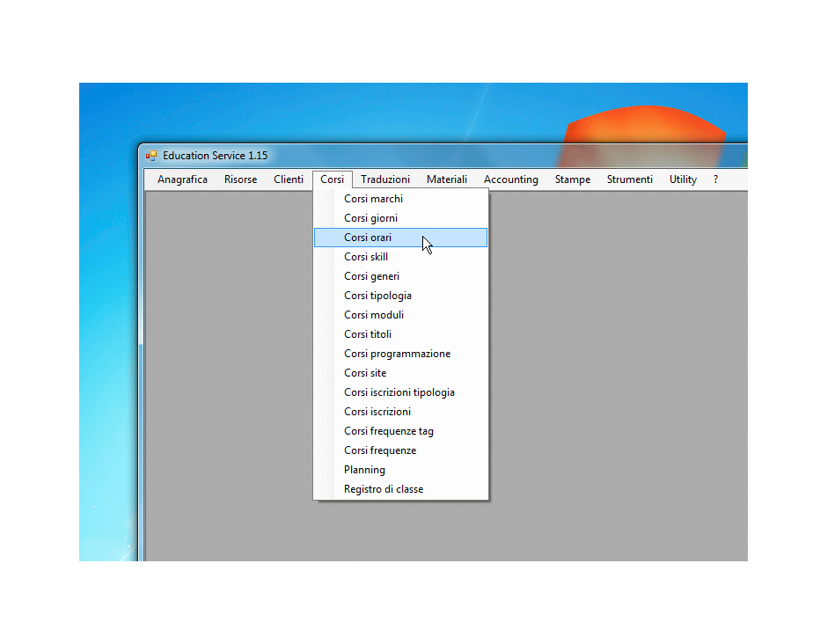Open Corsi programmazione entry
Viewport: 827px width, 644px height.
(401, 354)
